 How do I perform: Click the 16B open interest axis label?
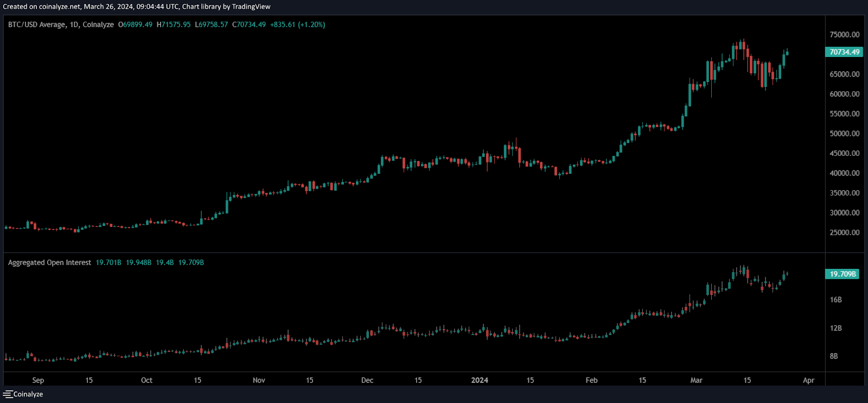point(835,300)
